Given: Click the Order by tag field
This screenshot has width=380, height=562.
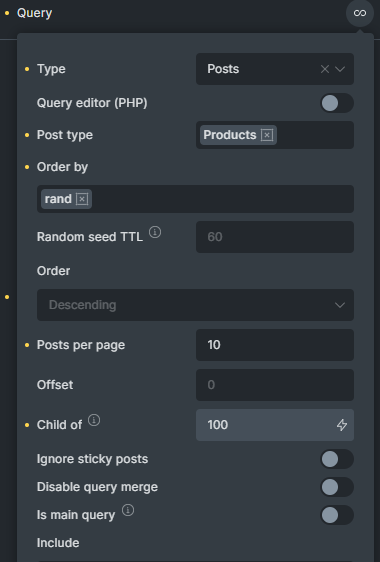Looking at the screenshot, I should tap(195, 199).
